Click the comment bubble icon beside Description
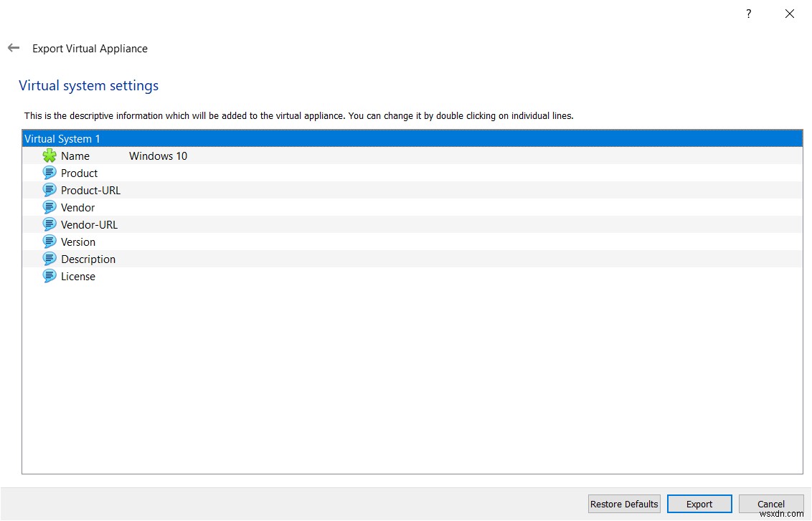This screenshot has width=812, height=521. point(49,259)
